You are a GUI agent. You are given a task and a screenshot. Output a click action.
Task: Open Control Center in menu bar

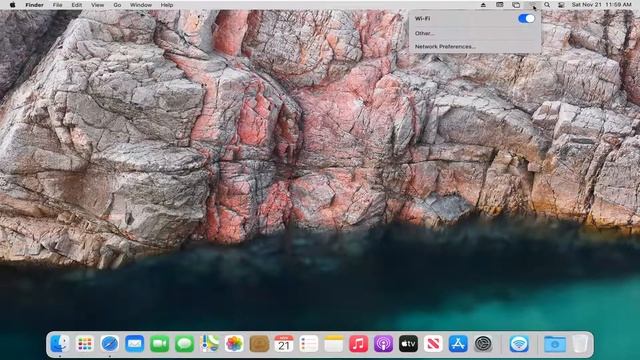(561, 5)
